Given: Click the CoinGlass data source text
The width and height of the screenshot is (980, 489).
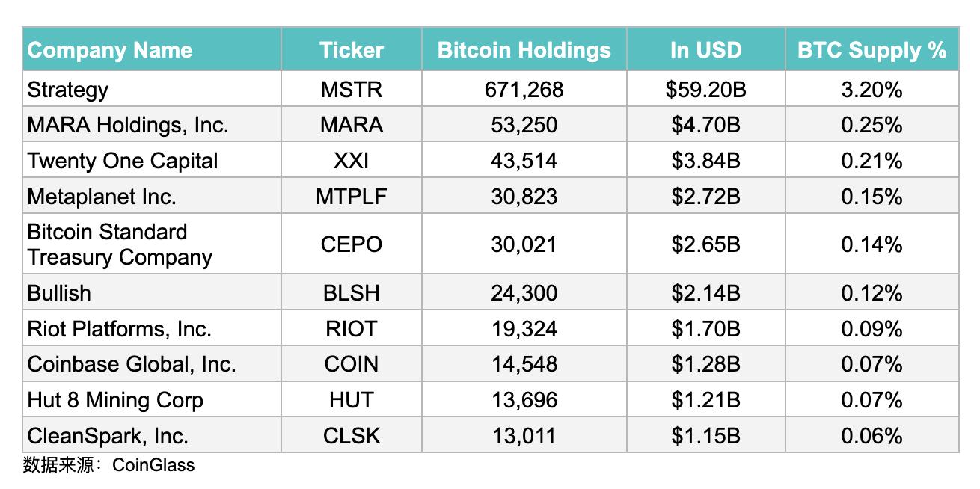Looking at the screenshot, I should (x=153, y=465).
